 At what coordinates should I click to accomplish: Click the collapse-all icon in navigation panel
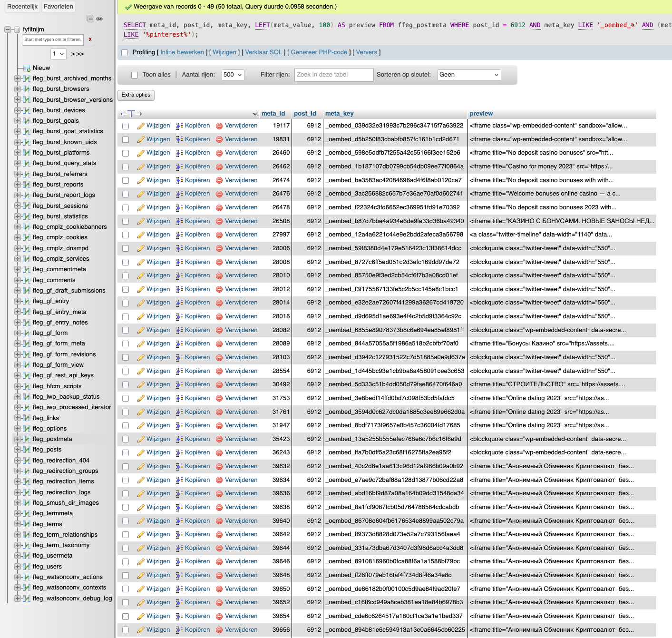[x=90, y=19]
